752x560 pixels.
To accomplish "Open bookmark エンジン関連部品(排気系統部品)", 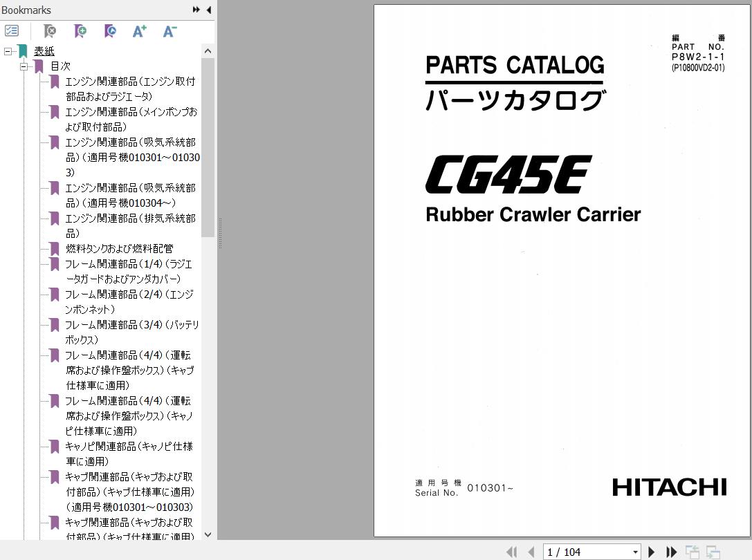I will [x=131, y=225].
